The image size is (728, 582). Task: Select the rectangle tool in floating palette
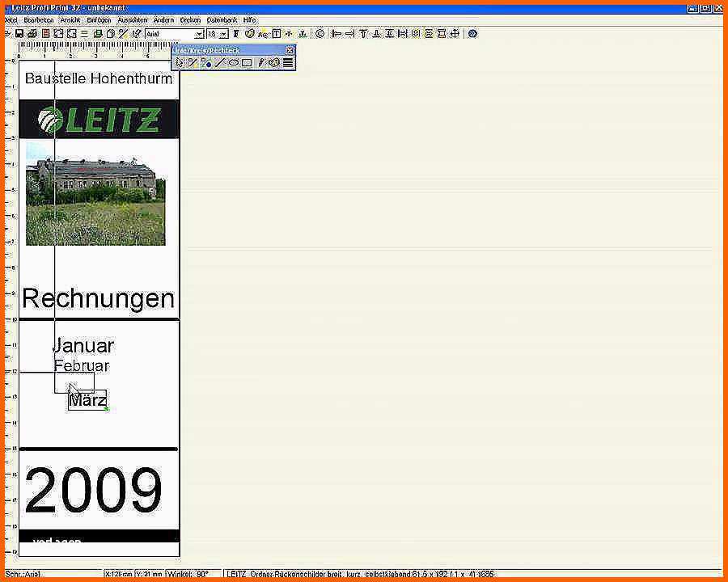click(x=247, y=63)
